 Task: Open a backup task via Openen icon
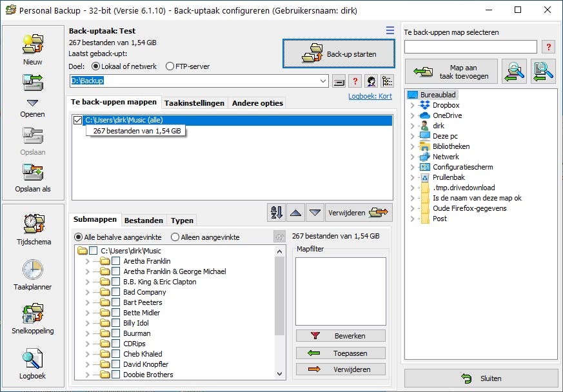click(33, 83)
